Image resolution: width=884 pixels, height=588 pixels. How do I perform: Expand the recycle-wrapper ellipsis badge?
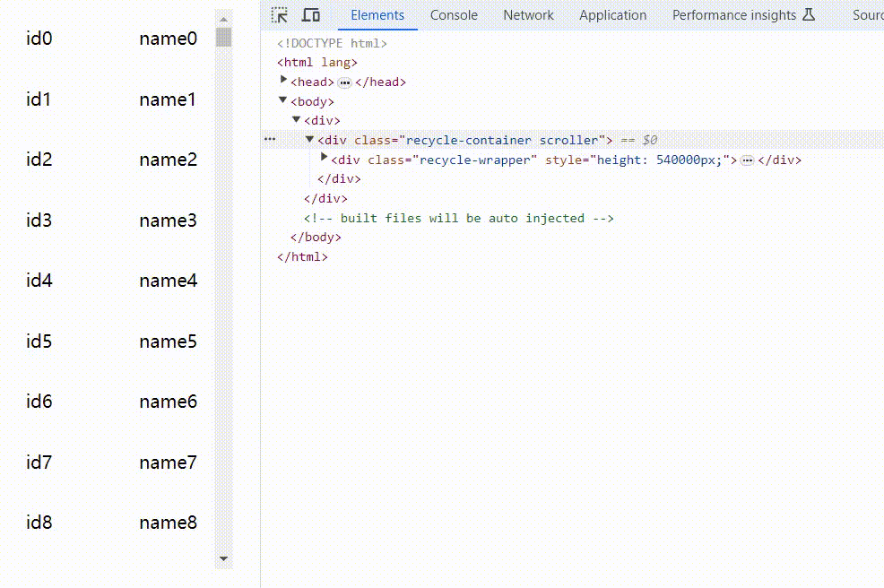pos(747,160)
